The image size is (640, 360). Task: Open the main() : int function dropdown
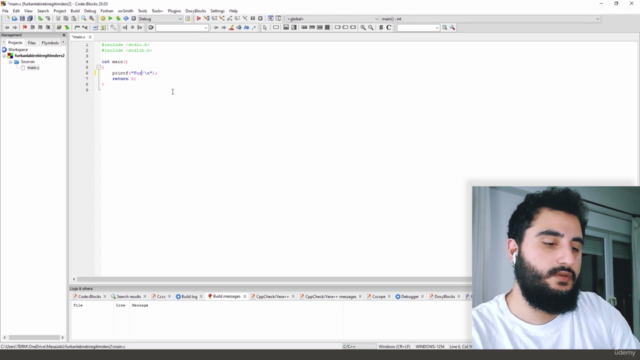(490, 19)
